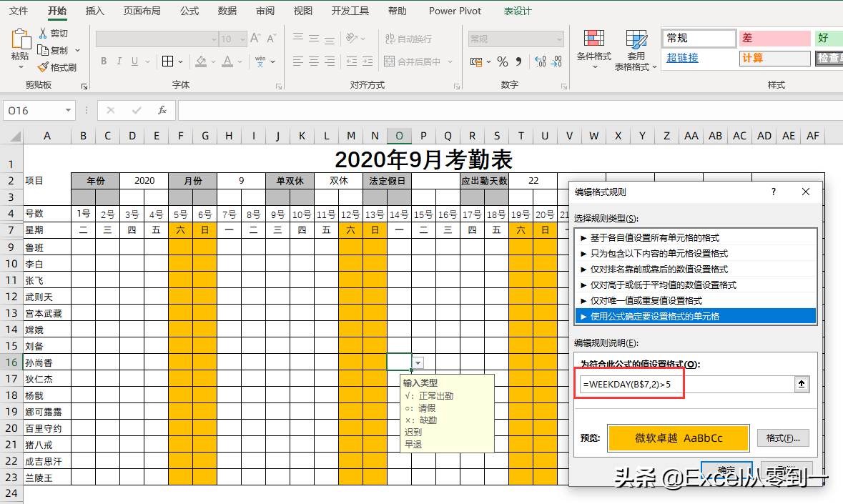Click the Comma Style icon
Viewport: 843px width, 504px height.
click(x=519, y=61)
